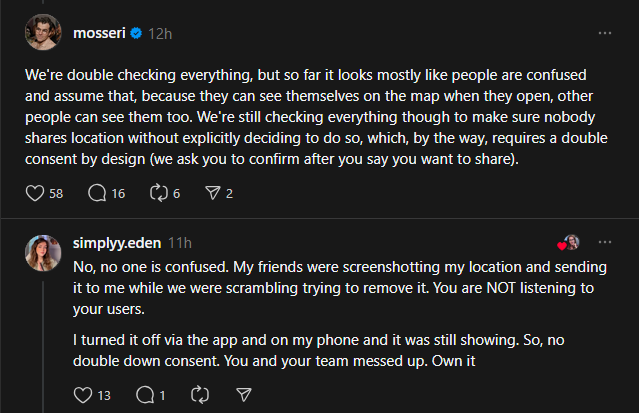Image resolution: width=639 pixels, height=413 pixels.
Task: View simplyy.eden's profile picture
Action: pyautogui.click(x=41, y=253)
